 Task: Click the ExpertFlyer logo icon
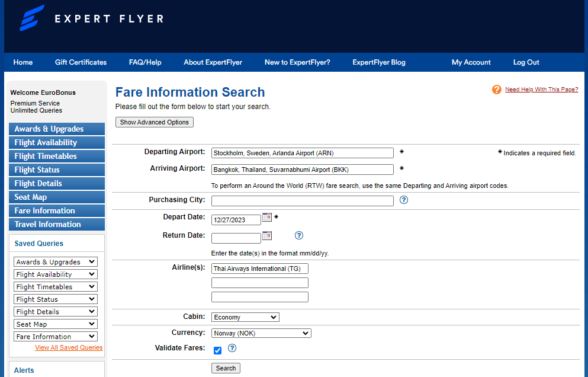click(32, 18)
